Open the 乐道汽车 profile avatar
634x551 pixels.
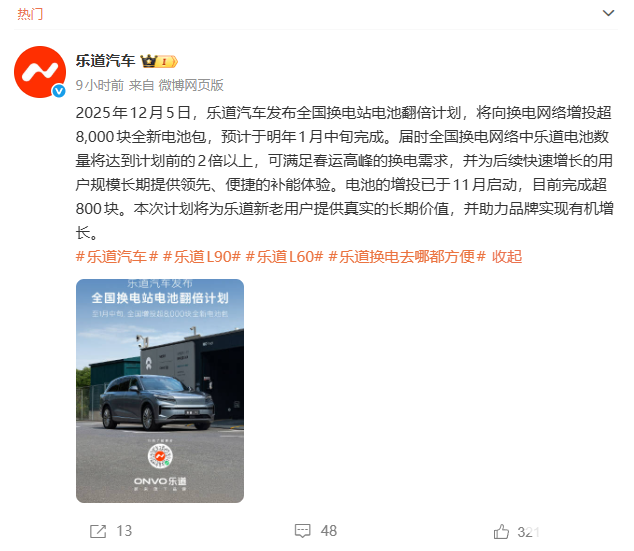click(40, 72)
